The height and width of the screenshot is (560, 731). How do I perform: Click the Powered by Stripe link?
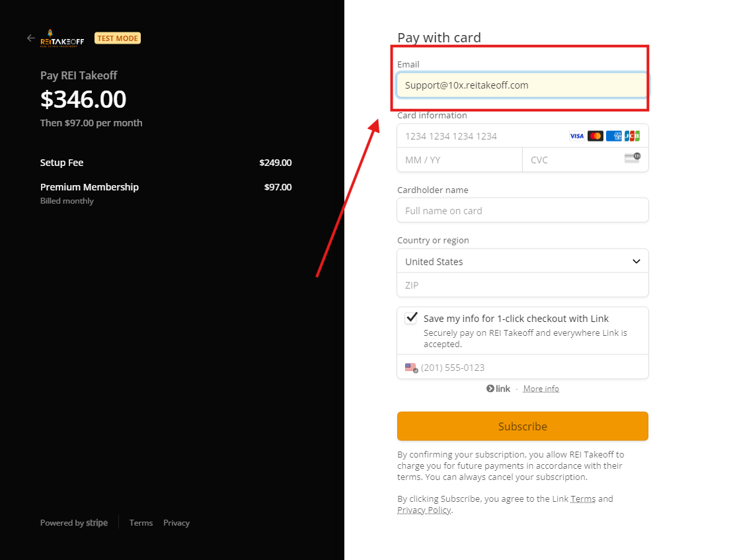[73, 523]
